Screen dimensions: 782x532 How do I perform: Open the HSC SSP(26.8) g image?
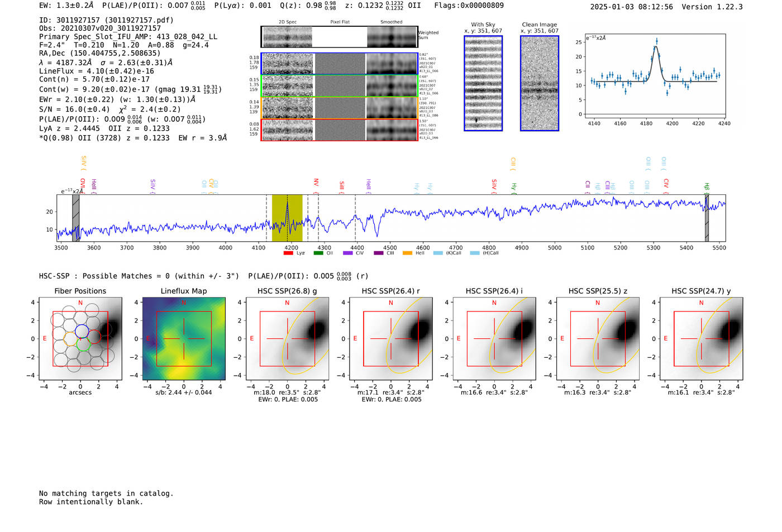[287, 338]
